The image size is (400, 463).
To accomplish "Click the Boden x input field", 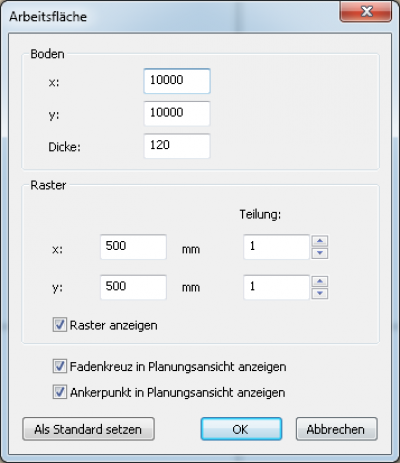I will click(x=177, y=81).
